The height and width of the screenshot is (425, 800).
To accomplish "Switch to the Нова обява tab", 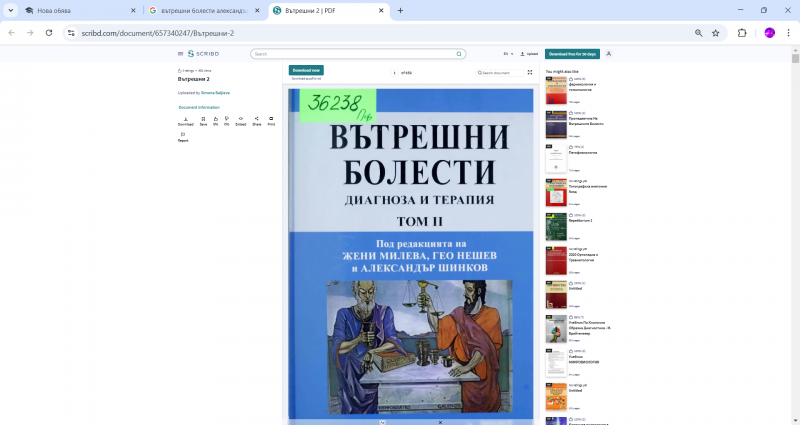I will pyautogui.click(x=81, y=10).
